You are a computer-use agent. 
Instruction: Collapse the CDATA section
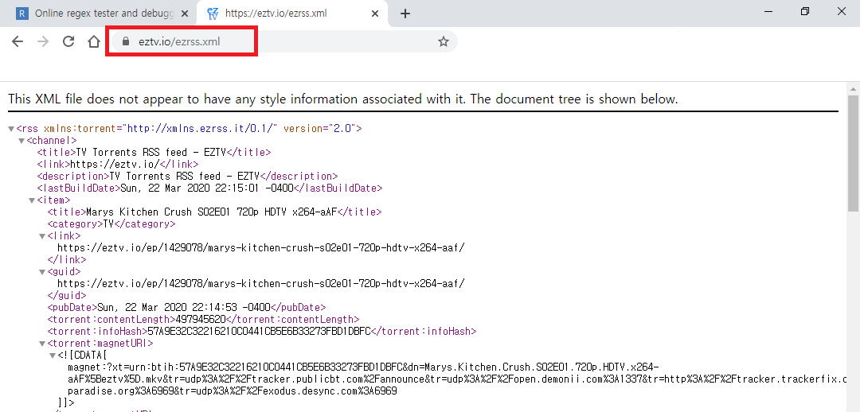click(53, 356)
